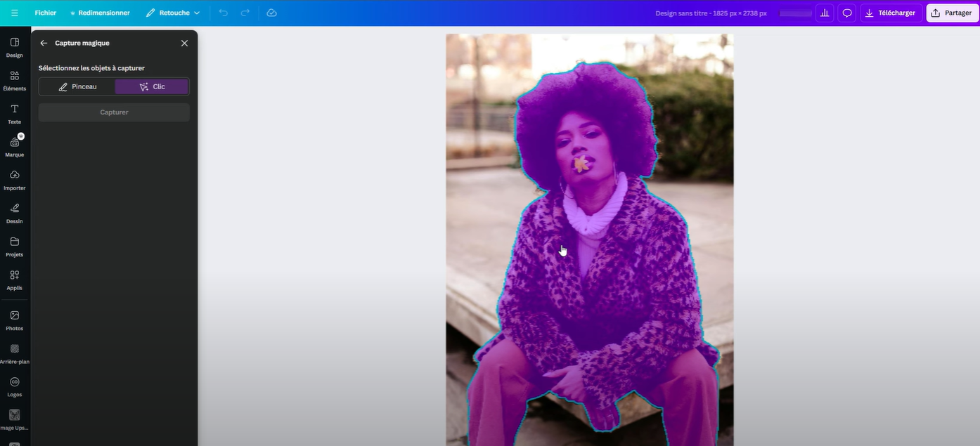Click the Télécharger button
The height and width of the screenshot is (446, 980).
891,13
